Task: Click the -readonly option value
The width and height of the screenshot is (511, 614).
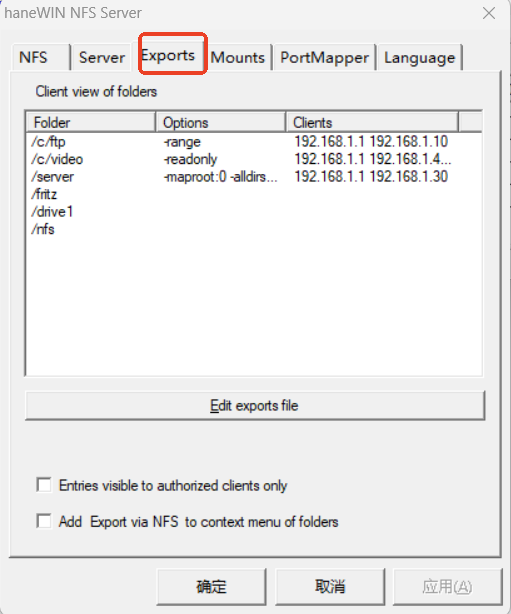Action: point(190,159)
